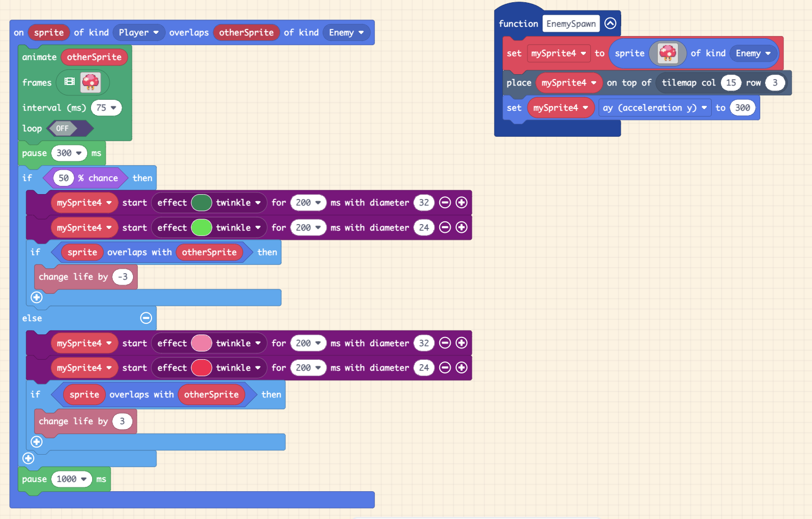This screenshot has height=519, width=812.
Task: Select the sprite variable in the overlap event header
Action: click(49, 33)
